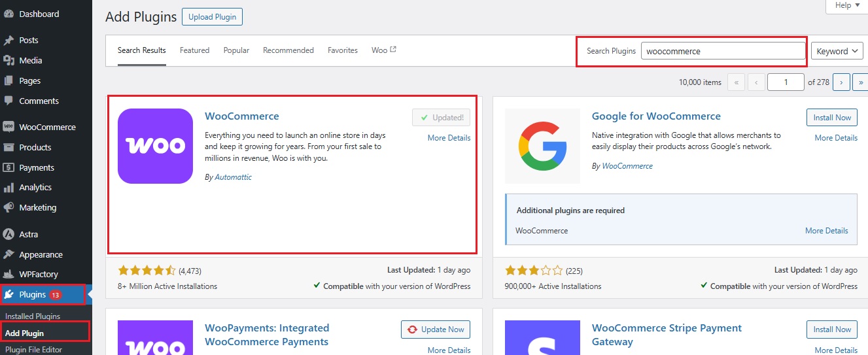Click '8+ Million Active Installations' text
This screenshot has width=868, height=355.
click(x=167, y=286)
